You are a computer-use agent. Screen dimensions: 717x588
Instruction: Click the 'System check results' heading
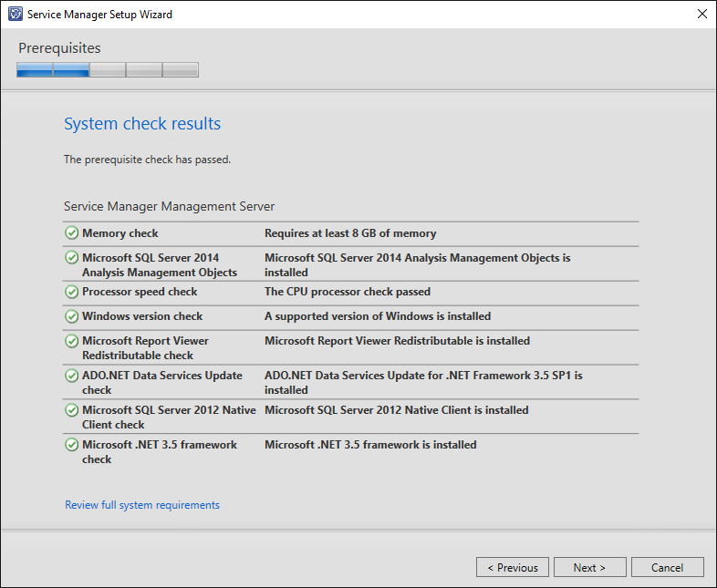coord(142,124)
